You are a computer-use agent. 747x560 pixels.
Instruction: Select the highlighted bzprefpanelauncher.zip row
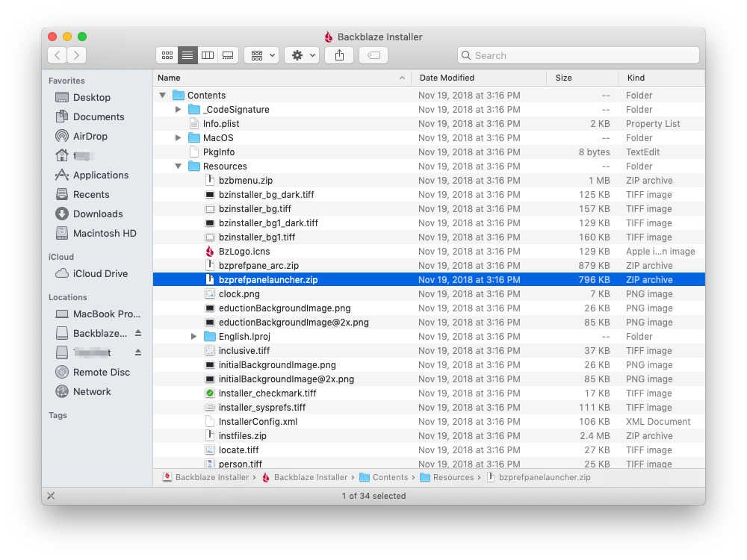[x=429, y=280]
